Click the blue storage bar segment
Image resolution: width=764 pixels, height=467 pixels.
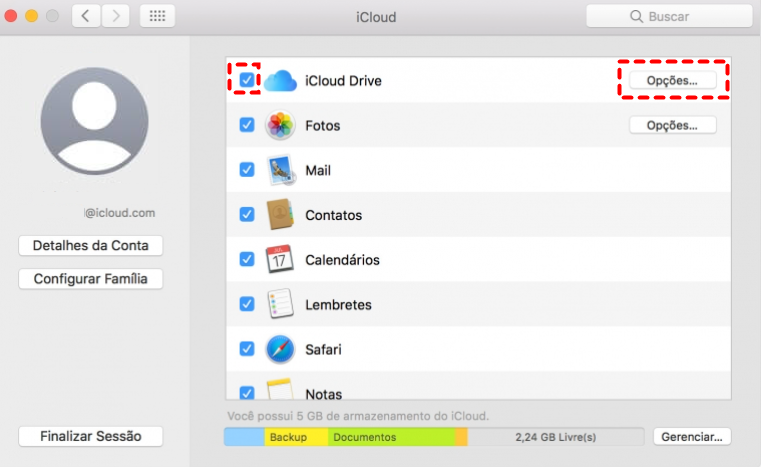point(244,437)
